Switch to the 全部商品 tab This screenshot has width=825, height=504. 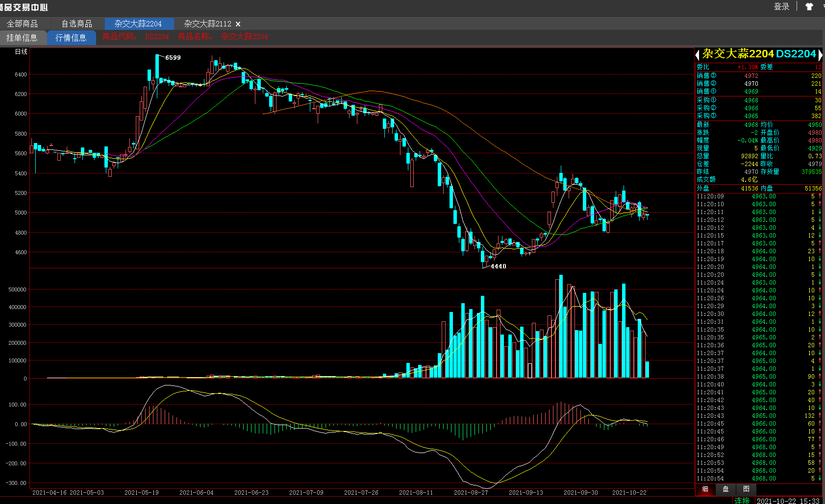(22, 24)
